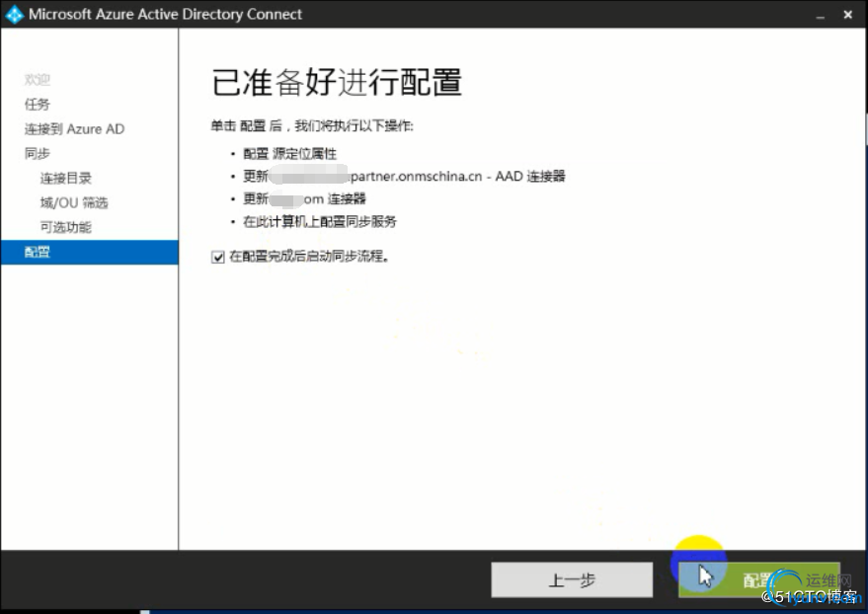The image size is (868, 614).
Task: Click the green 配置 button
Action: [x=759, y=579]
